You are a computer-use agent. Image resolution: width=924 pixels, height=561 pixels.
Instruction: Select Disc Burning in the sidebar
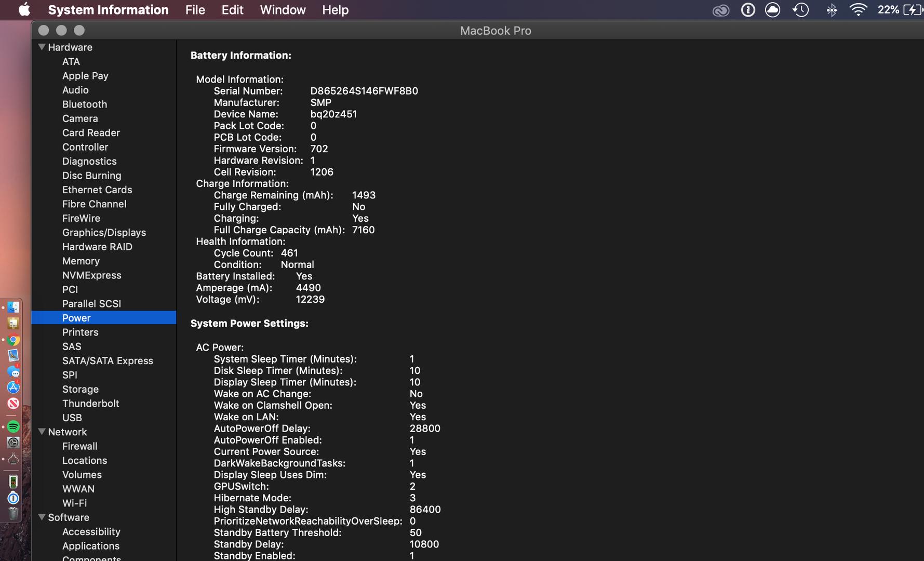91,176
